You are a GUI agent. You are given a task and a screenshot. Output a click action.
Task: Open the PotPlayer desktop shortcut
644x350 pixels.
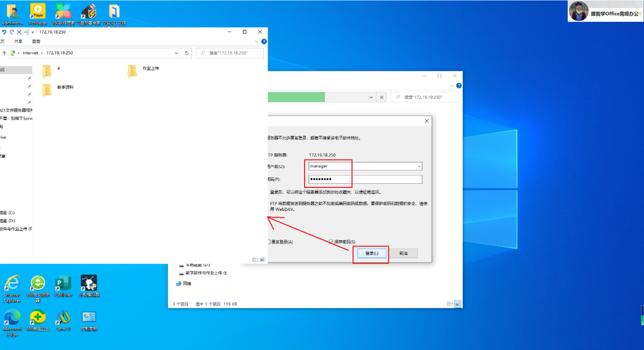(x=38, y=14)
